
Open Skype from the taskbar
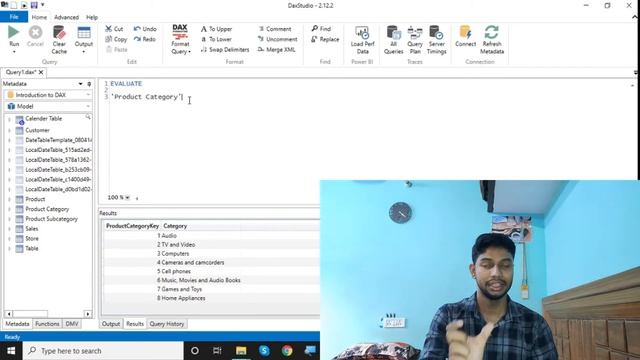point(264,351)
